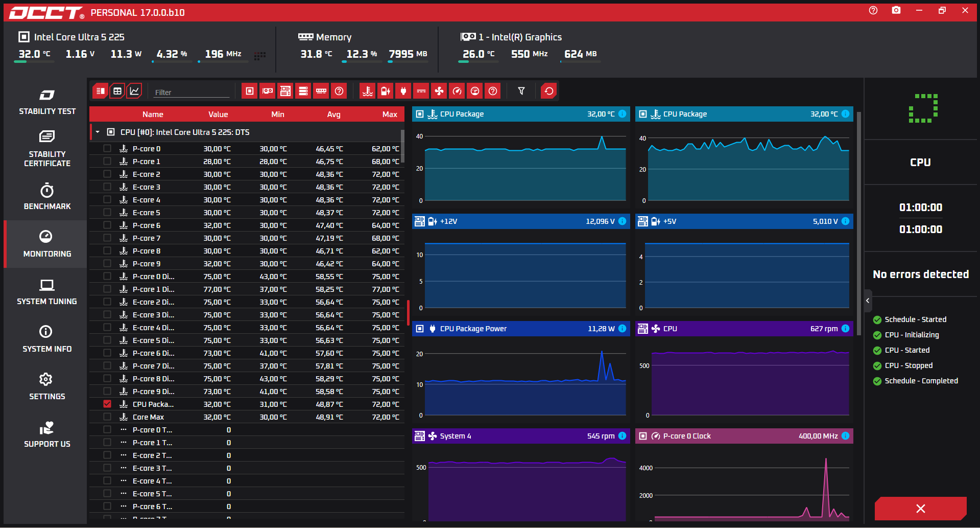The image size is (980, 528).
Task: Reset min/max statistics with refresh icon
Action: click(x=549, y=91)
